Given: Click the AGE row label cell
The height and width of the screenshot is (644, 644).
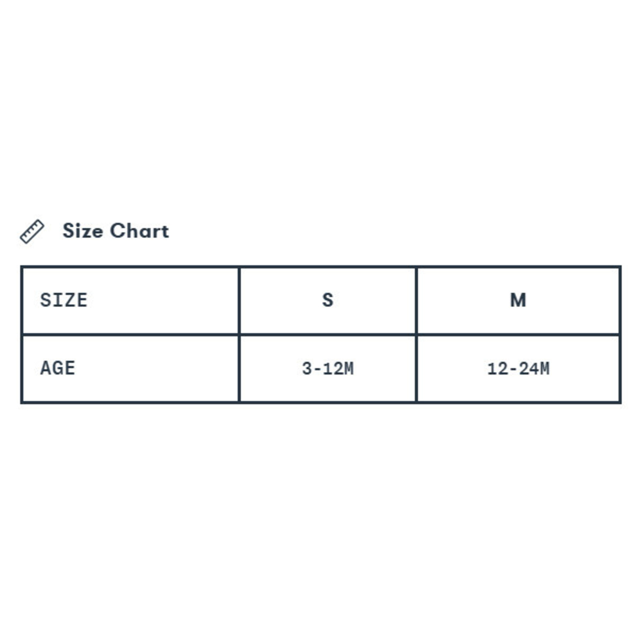Looking at the screenshot, I should tap(130, 368).
